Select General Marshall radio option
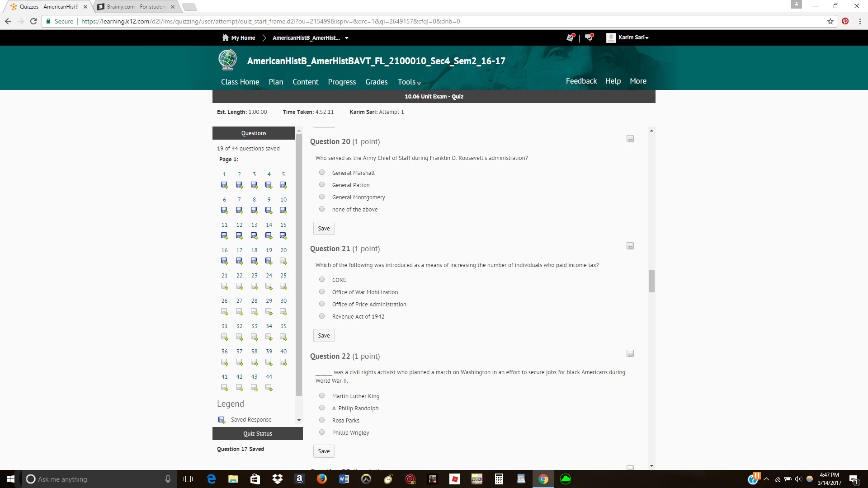 [x=322, y=173]
